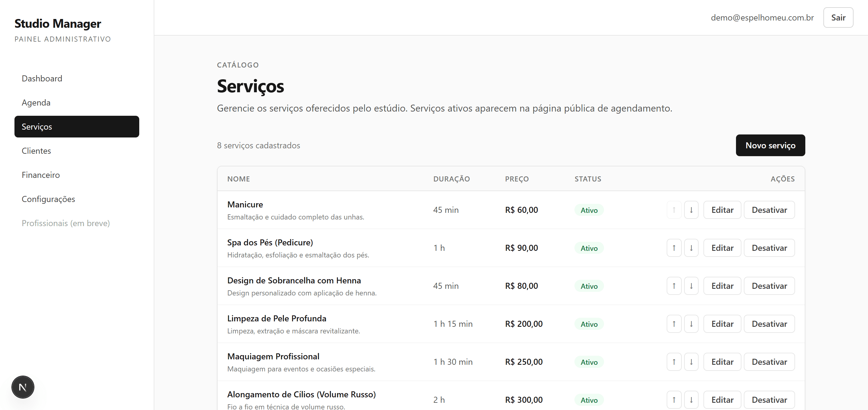Screen dimensions: 868x410
Task: Click Ativo badge for Spa dos Pés
Action: tap(589, 248)
